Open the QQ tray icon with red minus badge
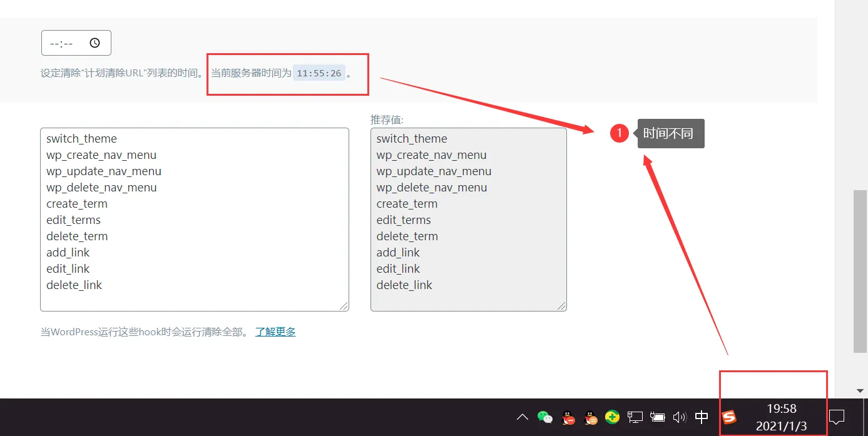The height and width of the screenshot is (436, 868). click(568, 417)
